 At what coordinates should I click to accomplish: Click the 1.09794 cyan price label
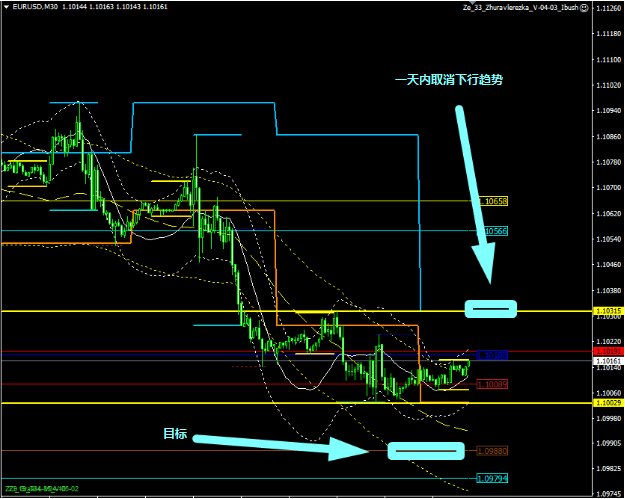tap(493, 479)
